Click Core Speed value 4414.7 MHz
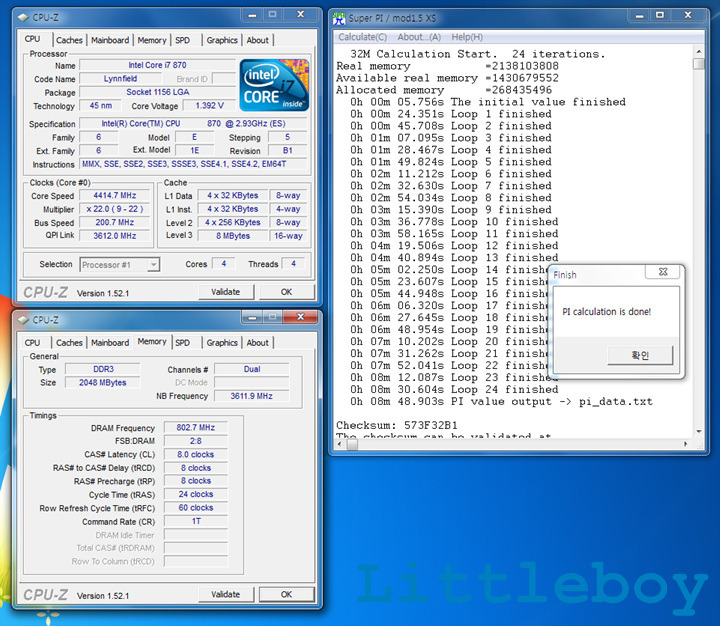 tap(115, 195)
